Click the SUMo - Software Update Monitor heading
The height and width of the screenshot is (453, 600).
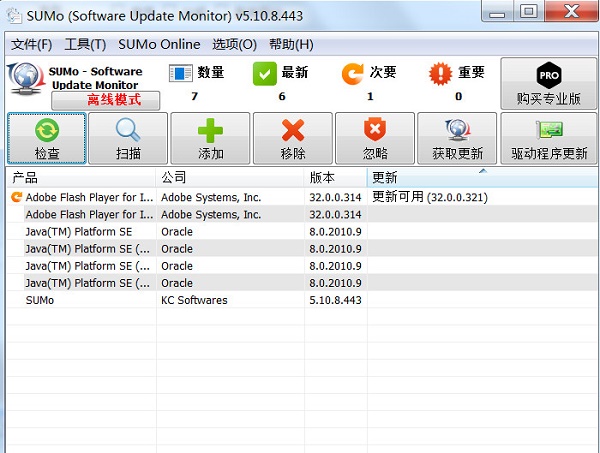coord(95,78)
